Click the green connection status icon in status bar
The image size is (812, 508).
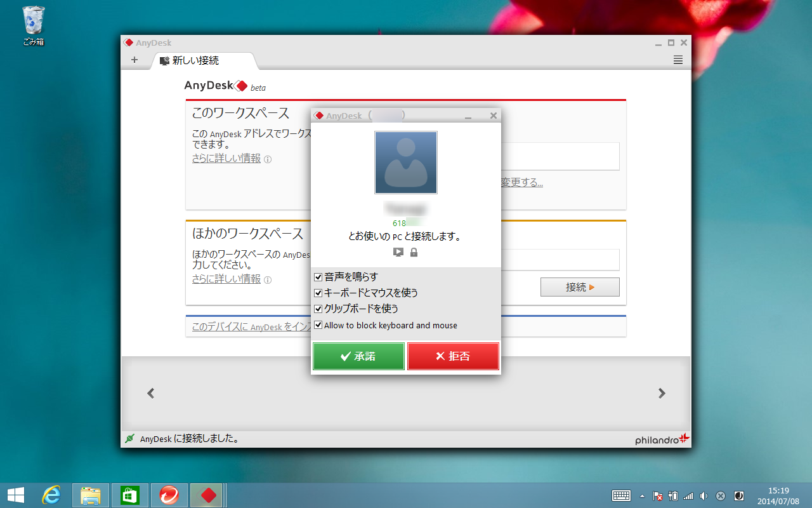pyautogui.click(x=130, y=438)
